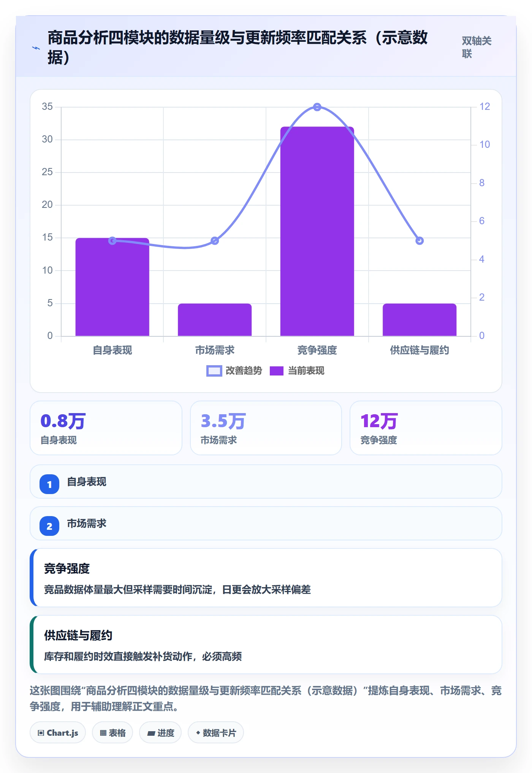The height and width of the screenshot is (773, 532).
Task: Open the 0.8万 自身表现 data card
Action: coord(106,428)
